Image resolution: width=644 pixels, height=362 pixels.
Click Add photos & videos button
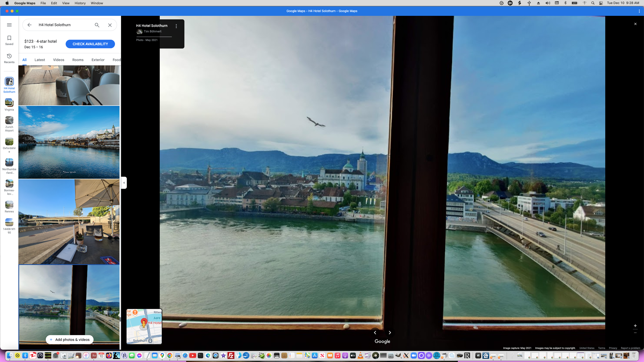tap(69, 340)
